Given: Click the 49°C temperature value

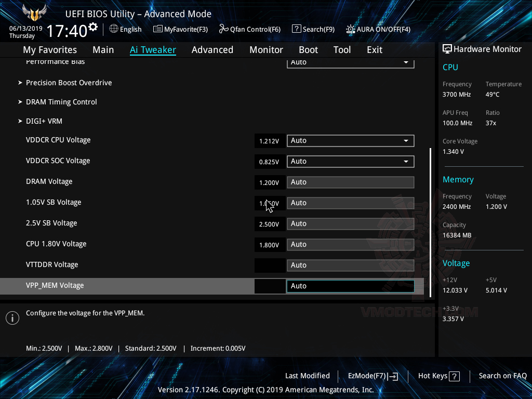Looking at the screenshot, I should (x=493, y=95).
